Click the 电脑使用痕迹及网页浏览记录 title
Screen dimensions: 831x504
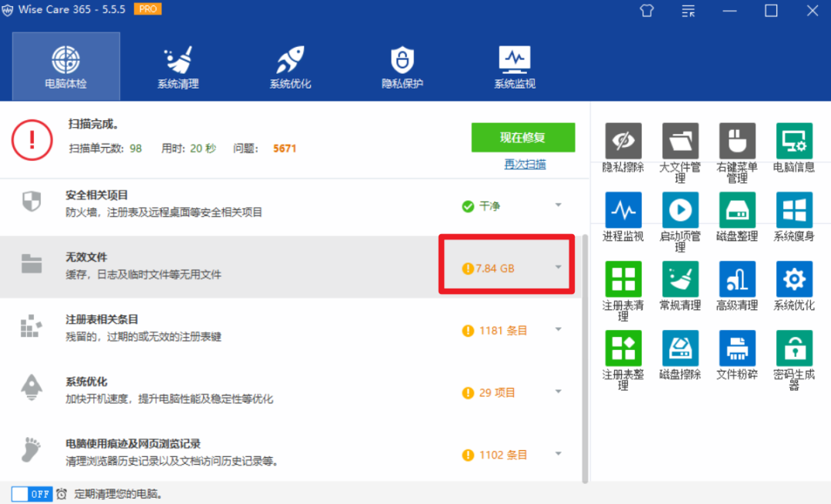coord(133,444)
